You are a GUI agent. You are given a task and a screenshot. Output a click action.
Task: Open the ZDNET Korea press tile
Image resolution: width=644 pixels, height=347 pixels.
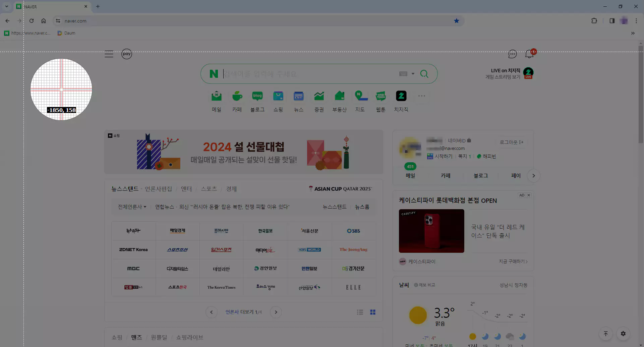coord(133,249)
